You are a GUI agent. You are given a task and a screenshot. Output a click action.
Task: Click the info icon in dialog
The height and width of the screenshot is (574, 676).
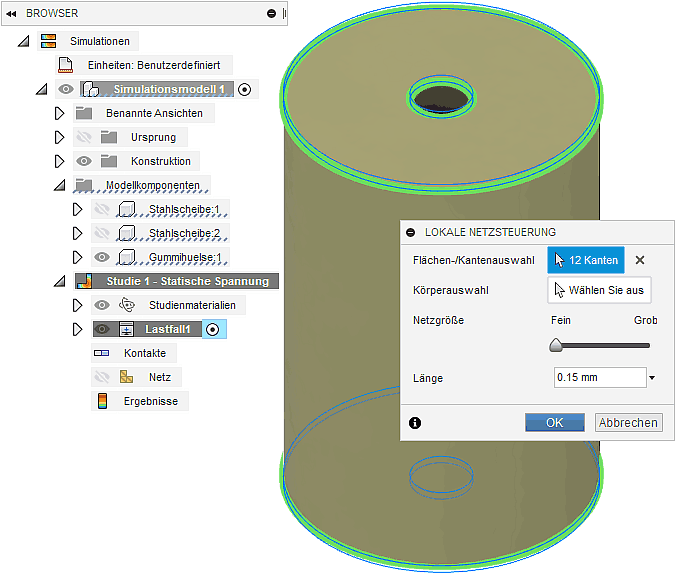click(x=415, y=423)
